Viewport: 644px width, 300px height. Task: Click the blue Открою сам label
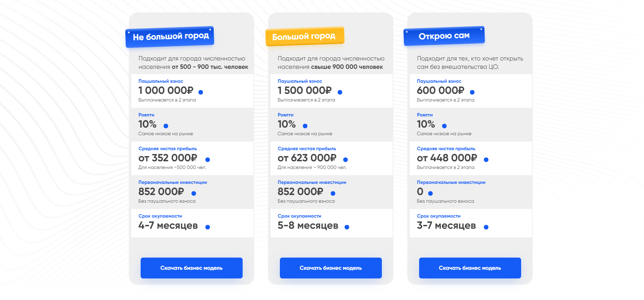444,36
